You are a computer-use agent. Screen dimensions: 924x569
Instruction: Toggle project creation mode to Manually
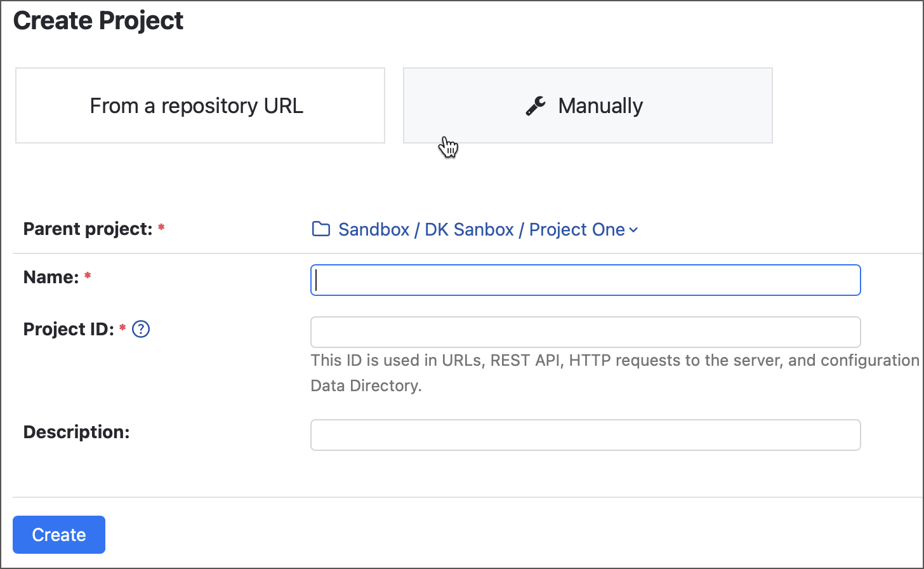coord(587,105)
